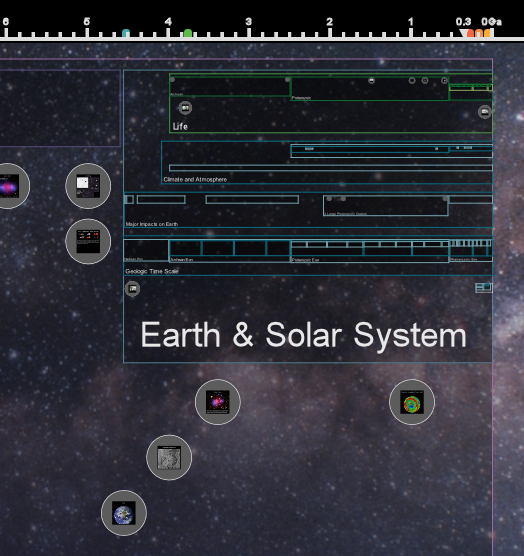This screenshot has height=556, width=524.
Task: Open small exhibit icon above Life label
Action: click(185, 108)
